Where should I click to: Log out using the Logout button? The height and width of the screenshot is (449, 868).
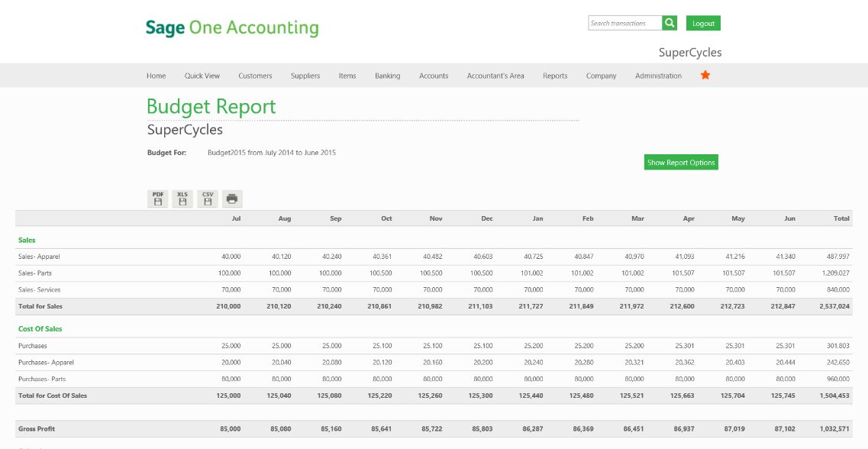(703, 23)
